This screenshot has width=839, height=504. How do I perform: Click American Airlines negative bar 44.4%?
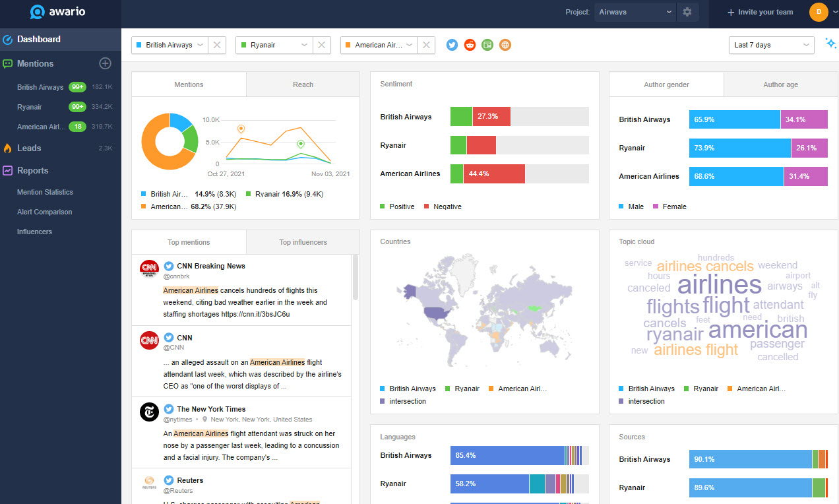(495, 173)
